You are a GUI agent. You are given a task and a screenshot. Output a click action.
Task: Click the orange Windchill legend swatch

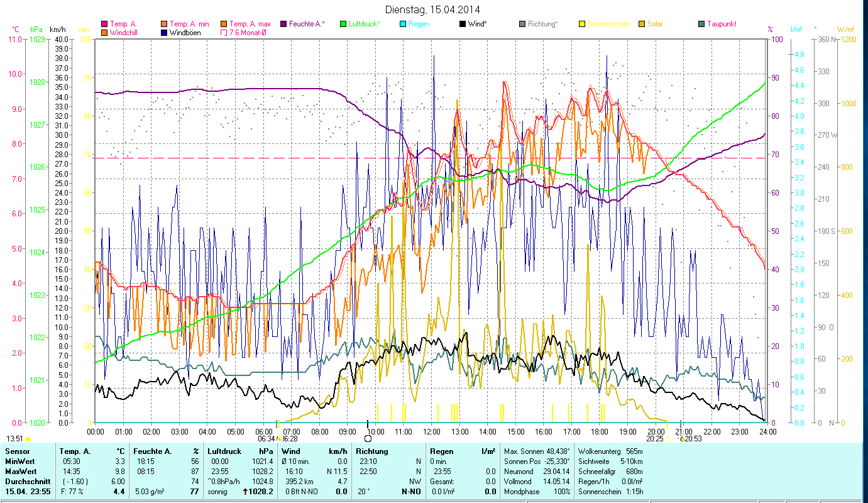pos(104,33)
